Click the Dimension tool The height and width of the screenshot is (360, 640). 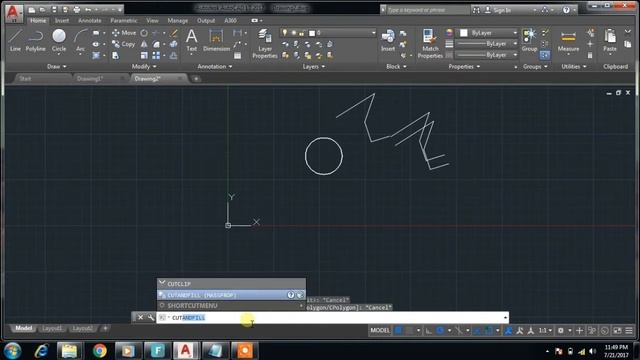[x=216, y=40]
